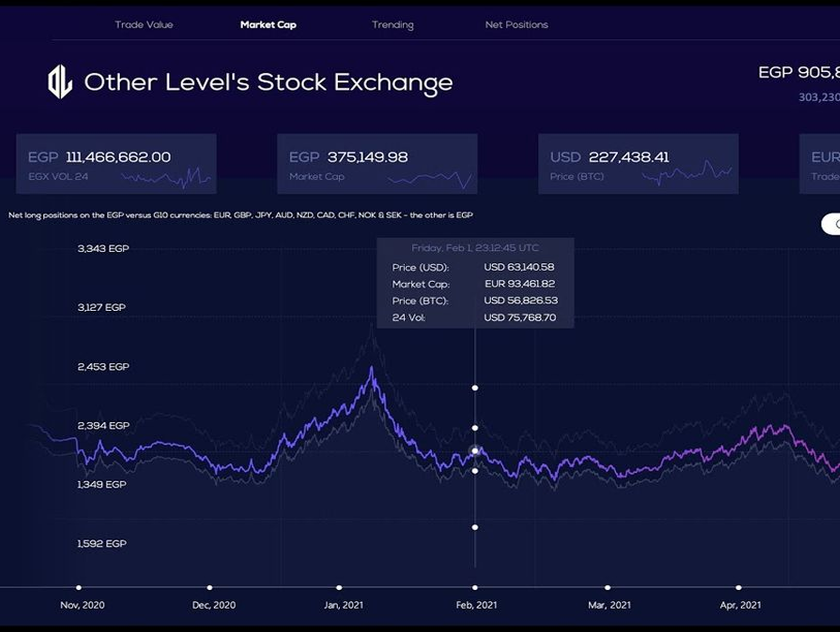Click the sparkline in the EGX VOL 24 card

pos(166,178)
